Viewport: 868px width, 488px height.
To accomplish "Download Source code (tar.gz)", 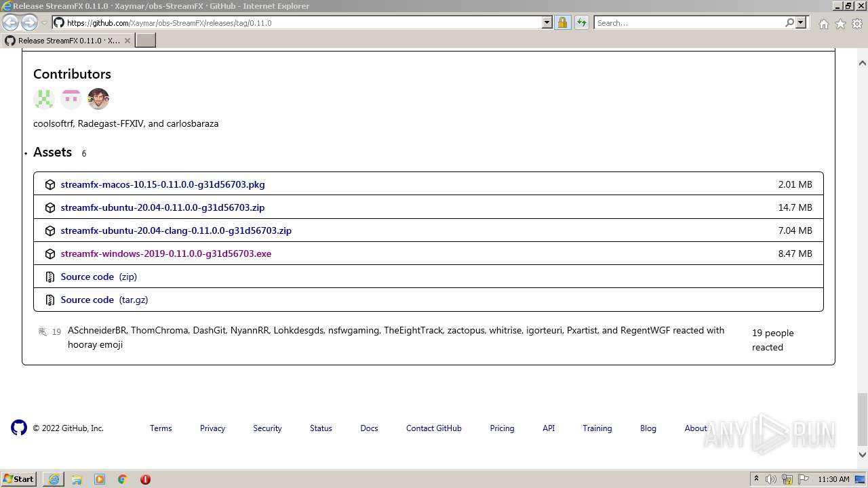I will 104,300.
